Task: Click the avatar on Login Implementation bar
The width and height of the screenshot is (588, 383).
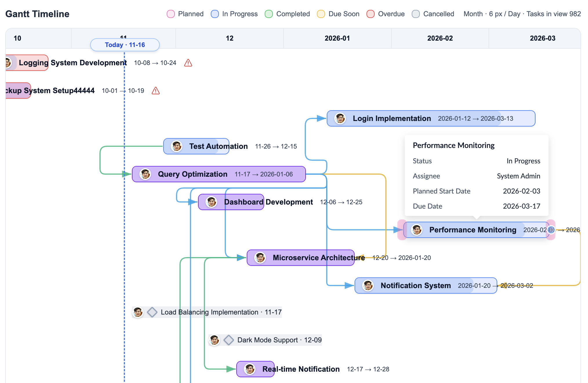Action: point(340,118)
